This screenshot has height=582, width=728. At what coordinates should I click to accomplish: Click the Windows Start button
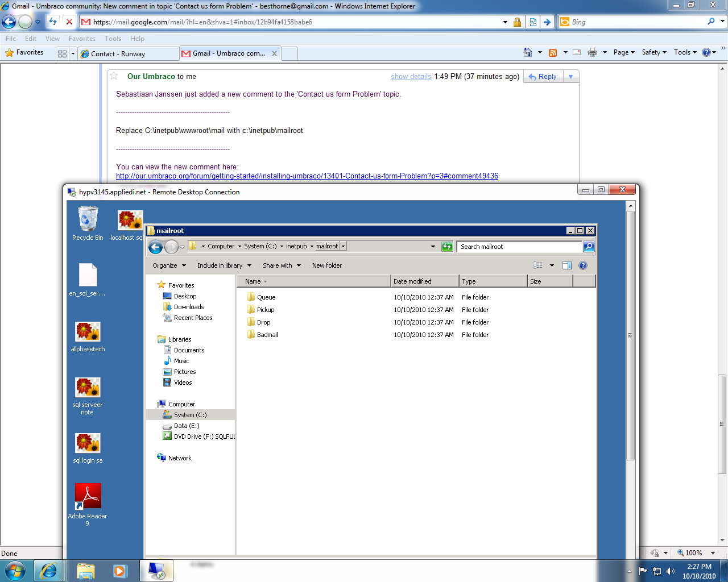click(15, 571)
